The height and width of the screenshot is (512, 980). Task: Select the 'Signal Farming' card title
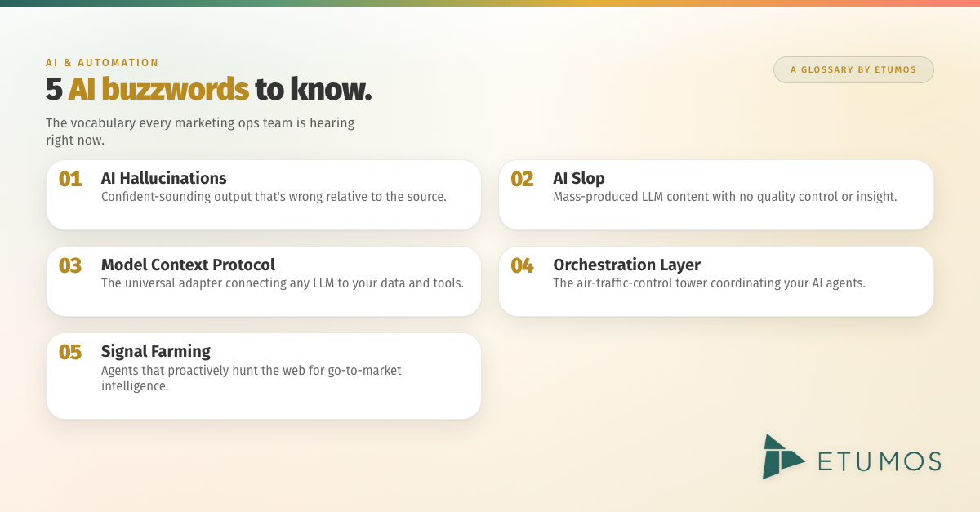[156, 351]
